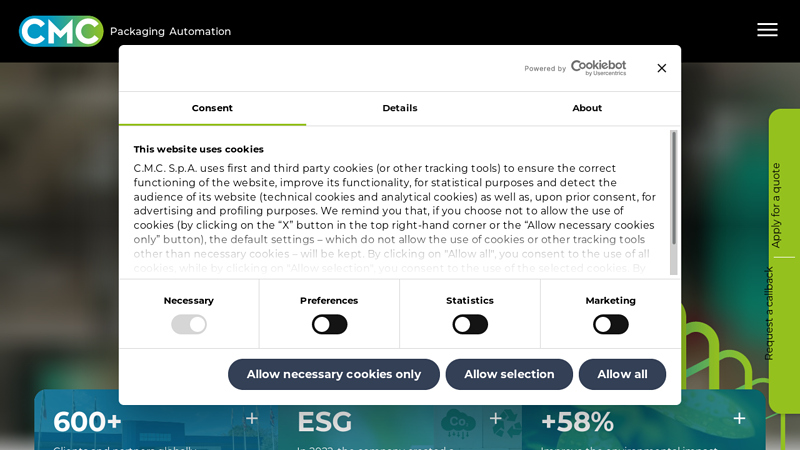Click the Allow all button
Viewport: 800px width, 450px height.
coord(622,374)
